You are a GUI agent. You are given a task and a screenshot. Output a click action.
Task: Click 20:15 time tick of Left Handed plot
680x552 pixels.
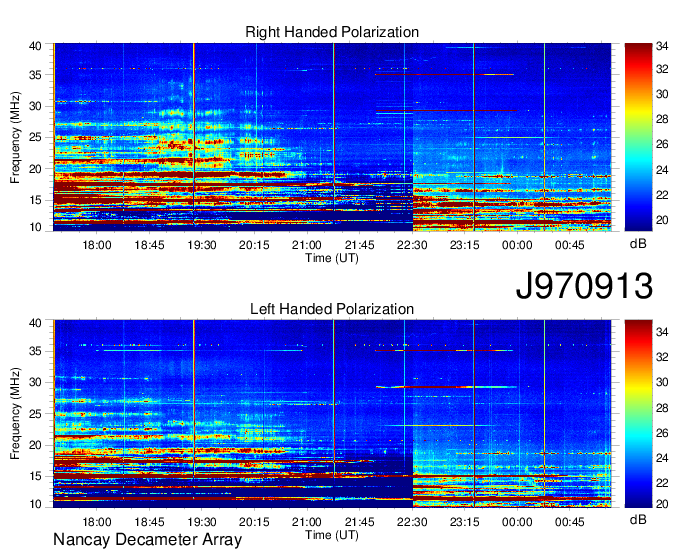pos(254,522)
